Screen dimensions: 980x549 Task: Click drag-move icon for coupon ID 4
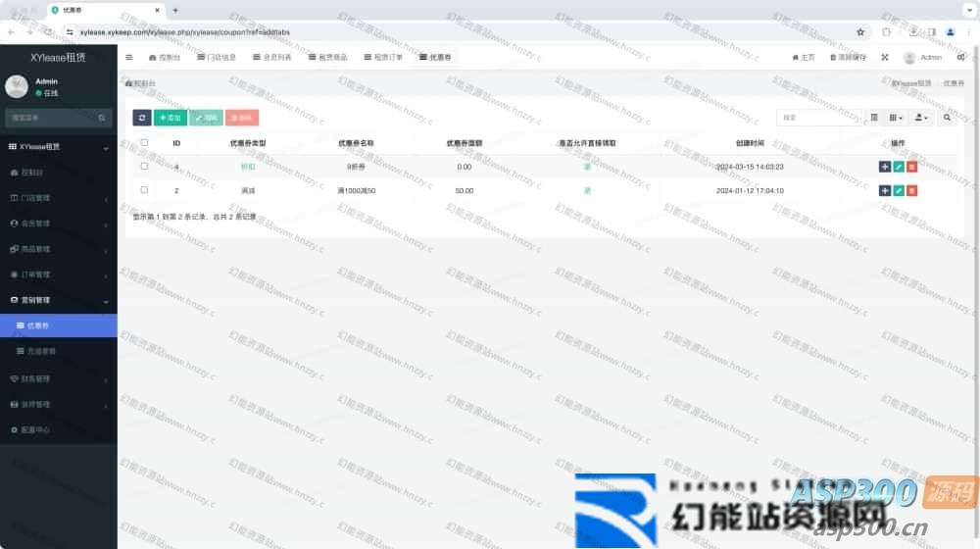[x=885, y=167]
